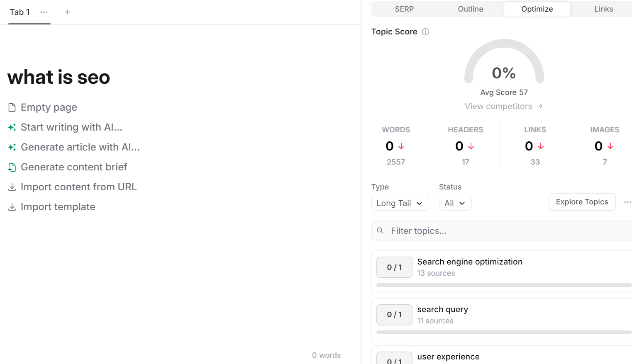Click the arrow next to View competitors
Viewport: 632px width, 364px height.
pyautogui.click(x=540, y=106)
